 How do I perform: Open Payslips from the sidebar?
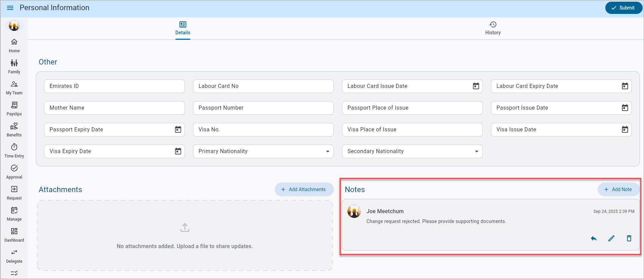coord(14,109)
